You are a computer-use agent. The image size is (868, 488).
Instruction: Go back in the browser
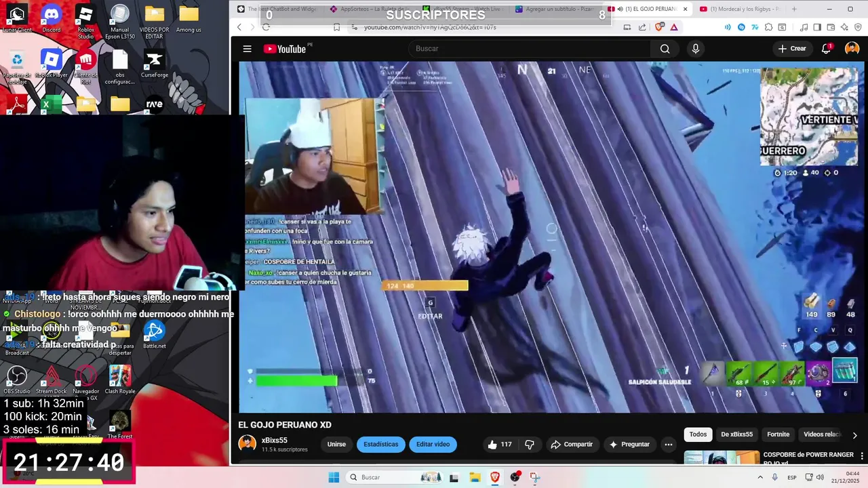click(x=239, y=27)
